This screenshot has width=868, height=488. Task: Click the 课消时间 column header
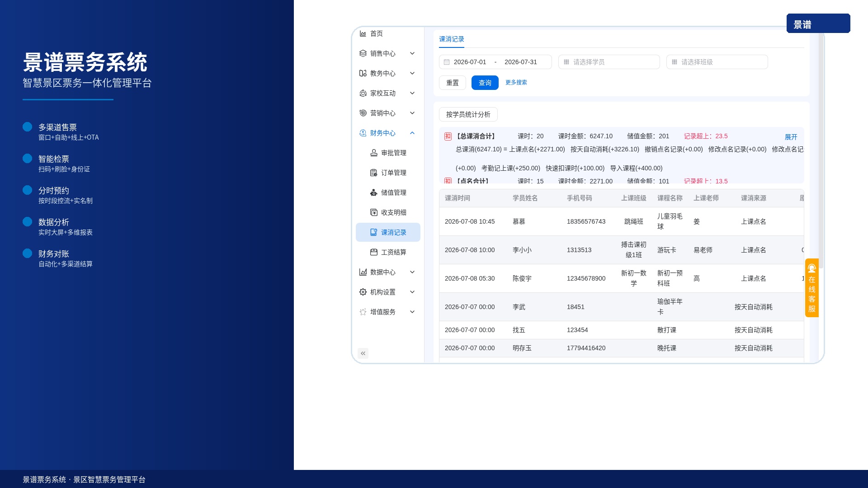457,198
